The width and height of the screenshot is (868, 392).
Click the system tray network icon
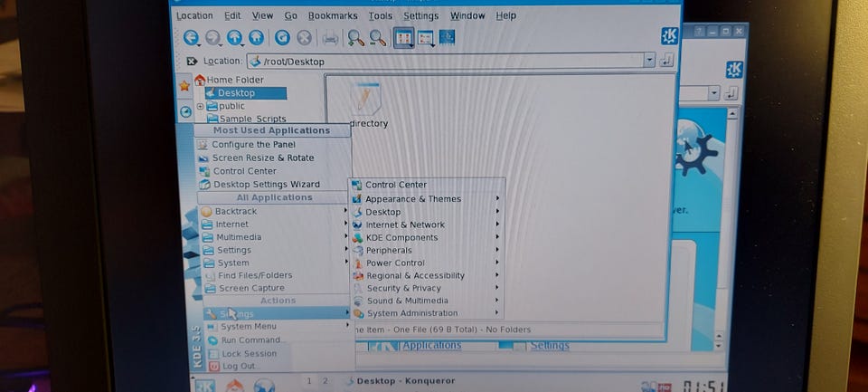pyautogui.click(x=647, y=387)
